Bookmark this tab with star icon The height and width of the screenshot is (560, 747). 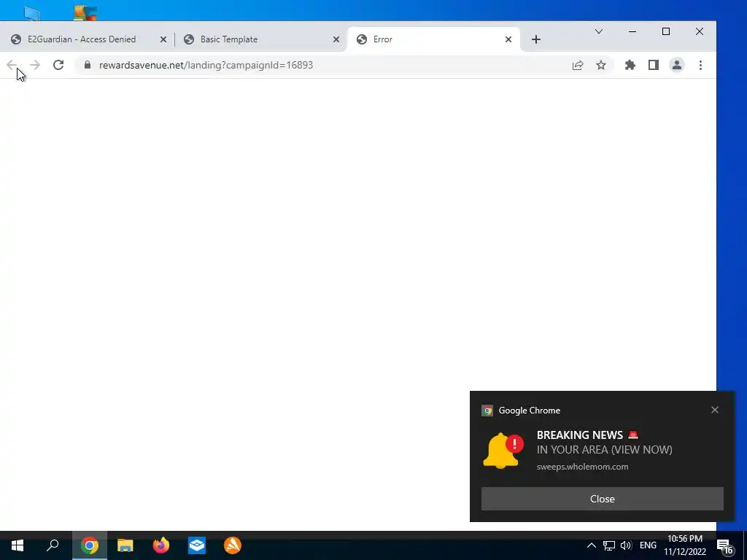(601, 65)
